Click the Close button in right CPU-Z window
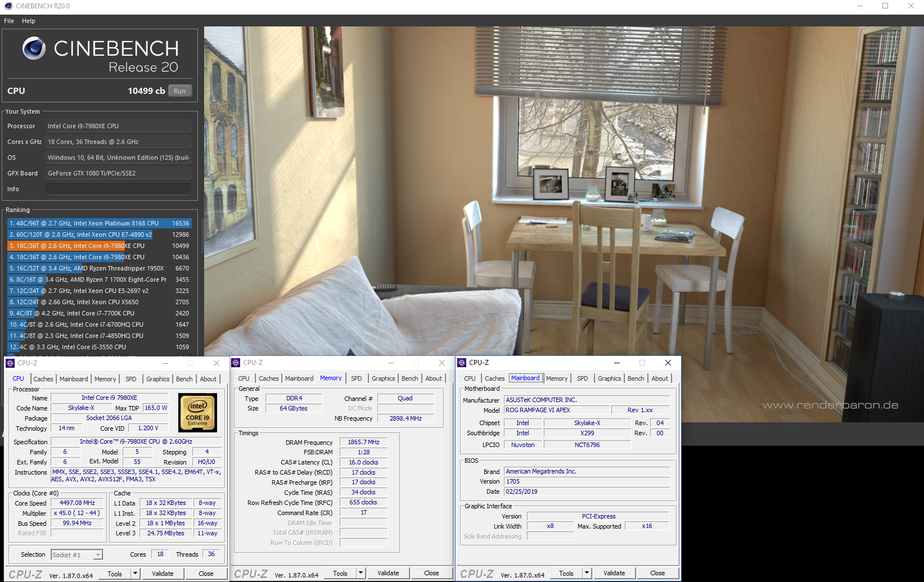Image resolution: width=924 pixels, height=582 pixels. [x=657, y=573]
